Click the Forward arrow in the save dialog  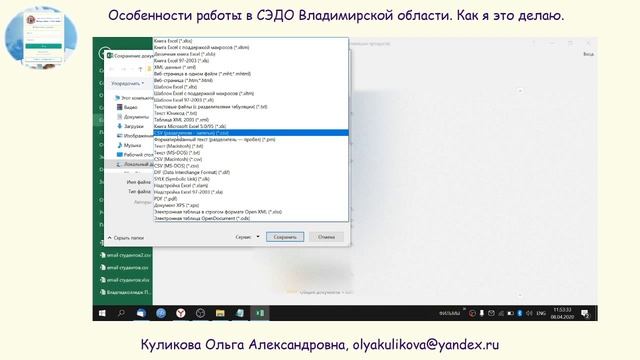[123, 69]
